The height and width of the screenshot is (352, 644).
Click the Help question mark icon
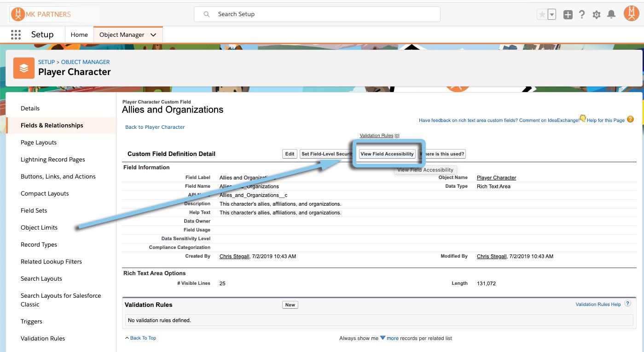click(x=582, y=15)
